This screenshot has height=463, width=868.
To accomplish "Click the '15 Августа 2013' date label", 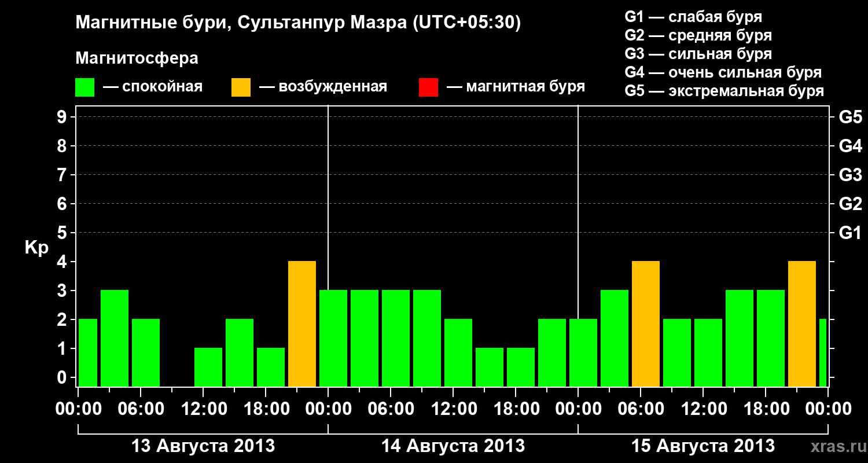I will coord(703,446).
